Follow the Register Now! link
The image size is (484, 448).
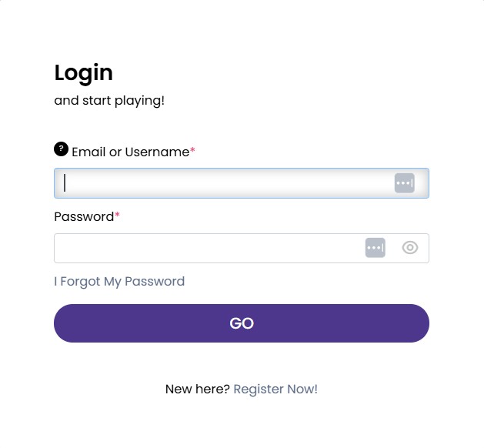(x=275, y=389)
